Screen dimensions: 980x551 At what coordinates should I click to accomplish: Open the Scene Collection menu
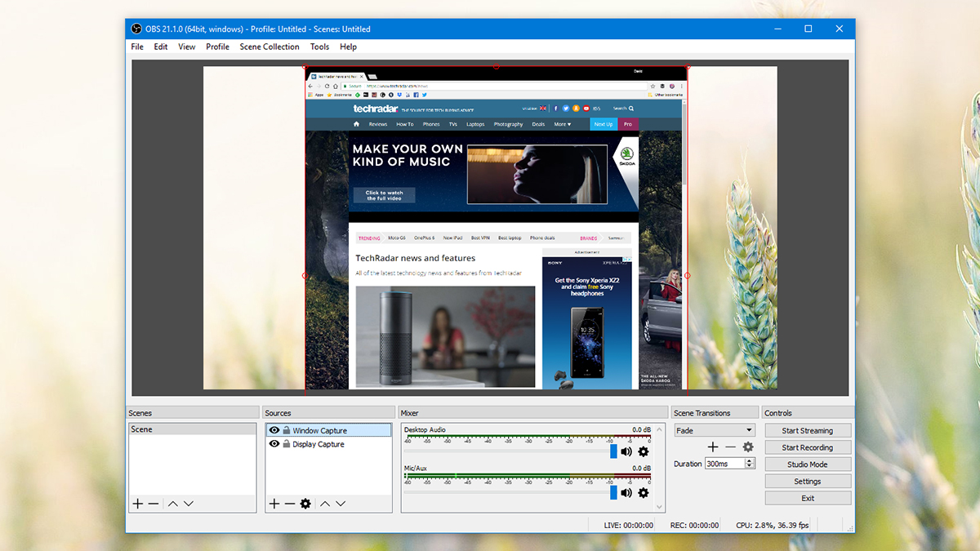click(269, 47)
